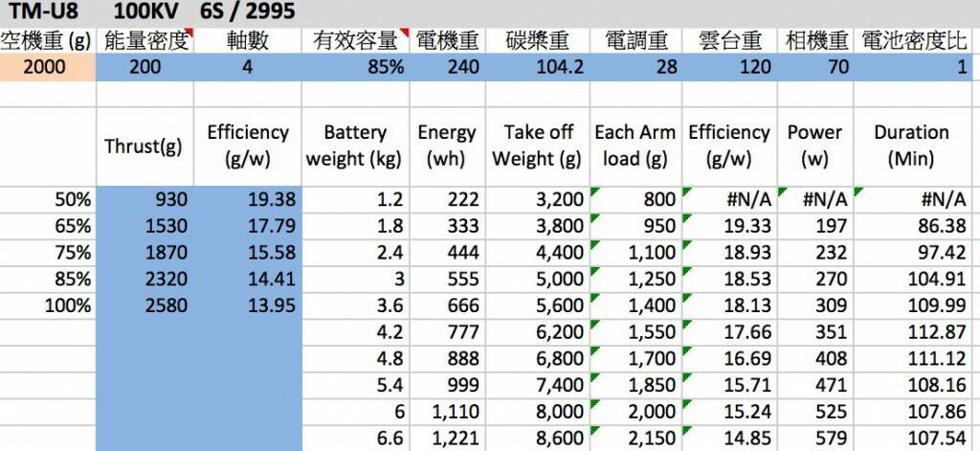Image resolution: width=980 pixels, height=451 pixels.
Task: Click the 2580 thrust value cell
Action: pyautogui.click(x=145, y=306)
